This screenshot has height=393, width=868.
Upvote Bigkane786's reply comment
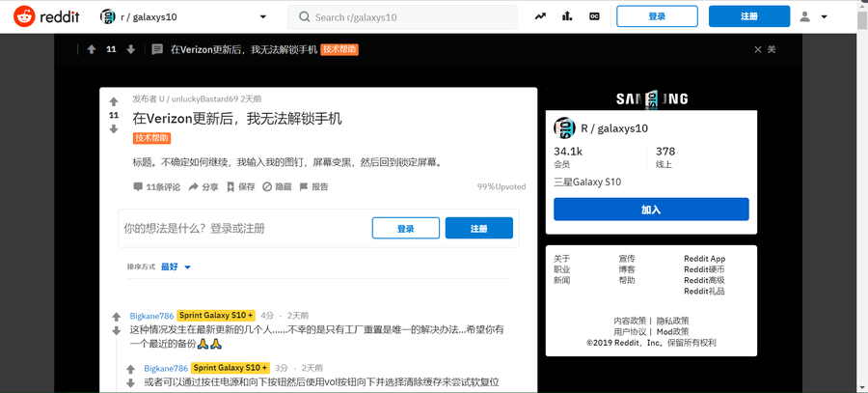point(130,369)
